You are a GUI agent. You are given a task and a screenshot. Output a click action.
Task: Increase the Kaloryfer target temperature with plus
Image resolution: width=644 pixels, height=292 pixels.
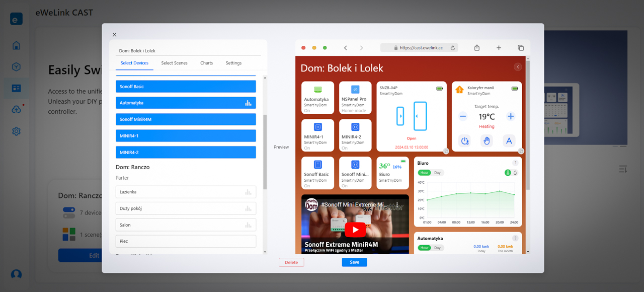[511, 116]
